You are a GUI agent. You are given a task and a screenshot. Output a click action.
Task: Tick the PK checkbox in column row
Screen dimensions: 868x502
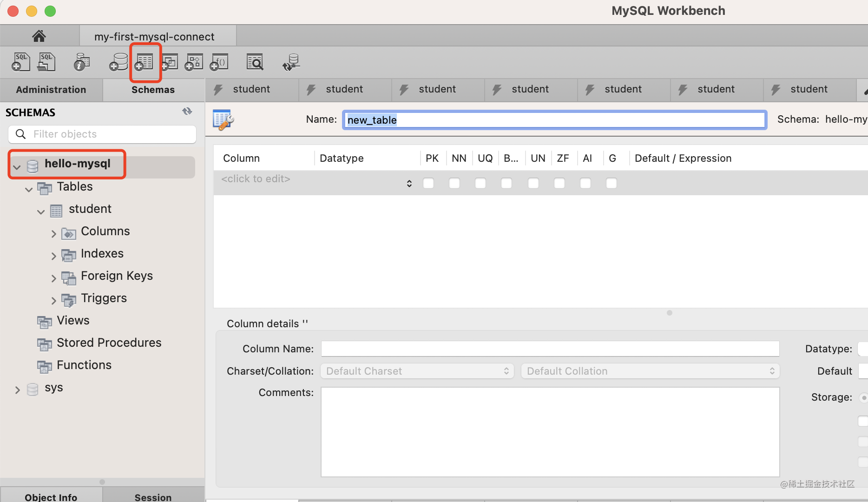428,183
